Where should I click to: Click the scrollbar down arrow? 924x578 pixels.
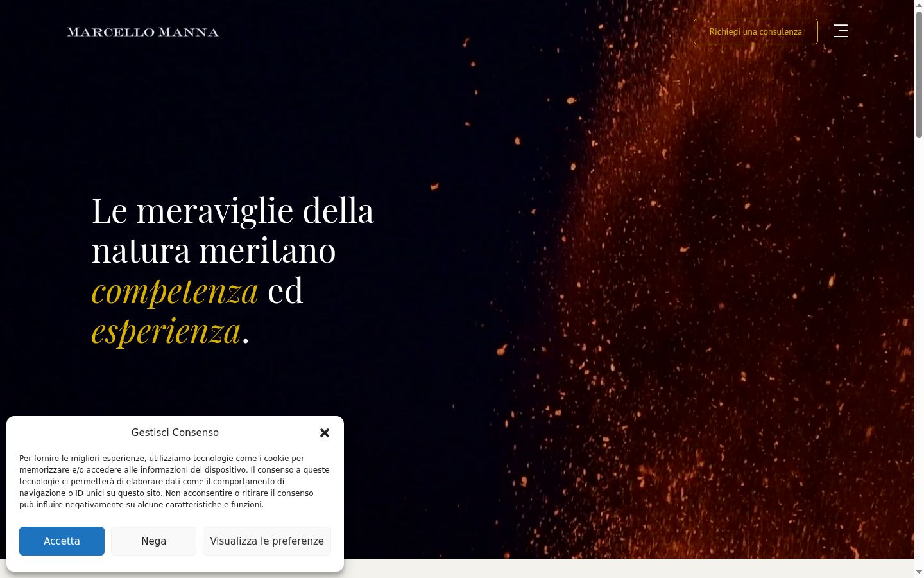pyautogui.click(x=919, y=572)
